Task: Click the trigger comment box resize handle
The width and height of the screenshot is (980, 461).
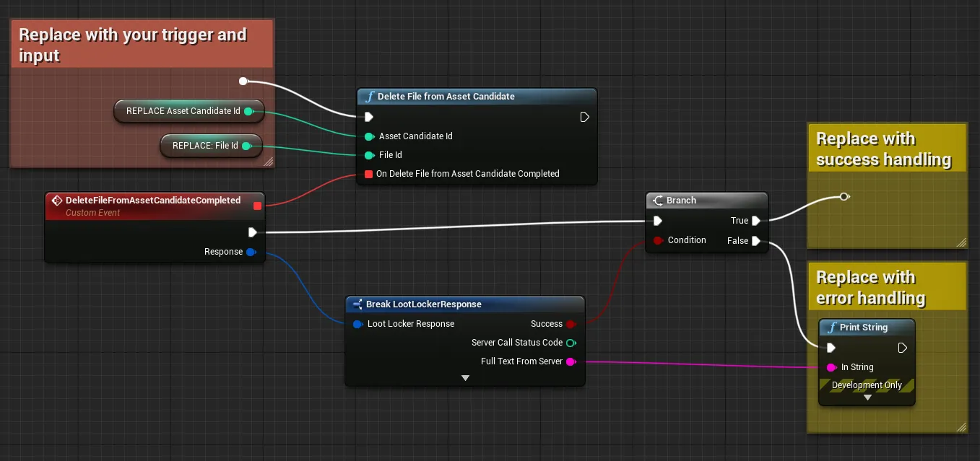Action: (269, 162)
